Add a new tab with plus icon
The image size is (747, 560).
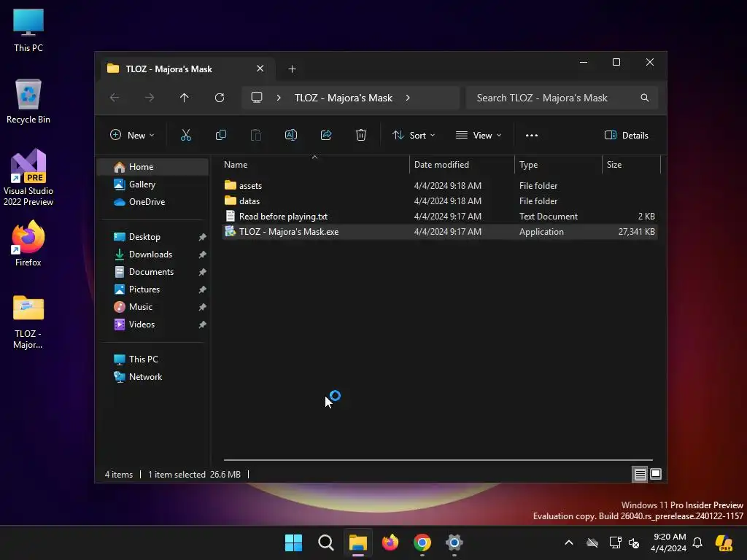292,69
